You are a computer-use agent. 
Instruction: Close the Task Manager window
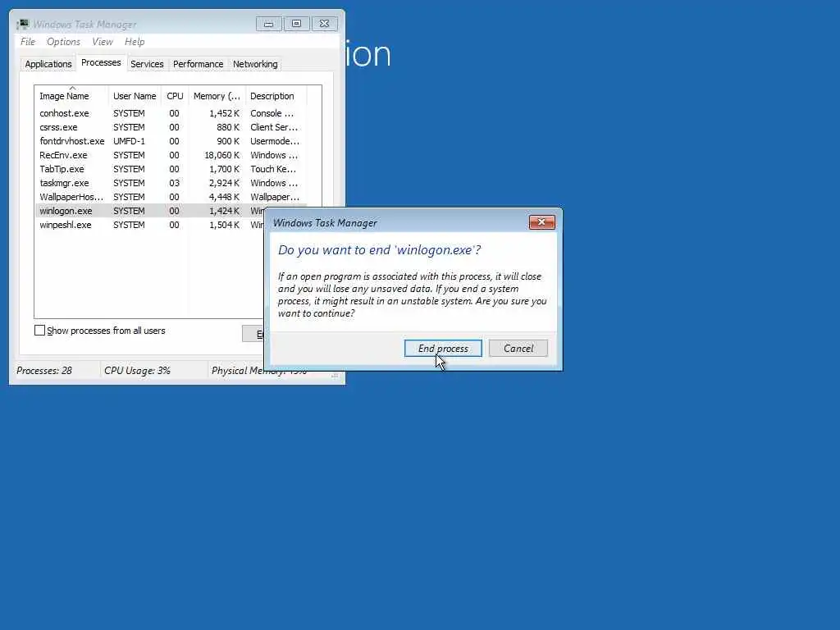click(324, 24)
